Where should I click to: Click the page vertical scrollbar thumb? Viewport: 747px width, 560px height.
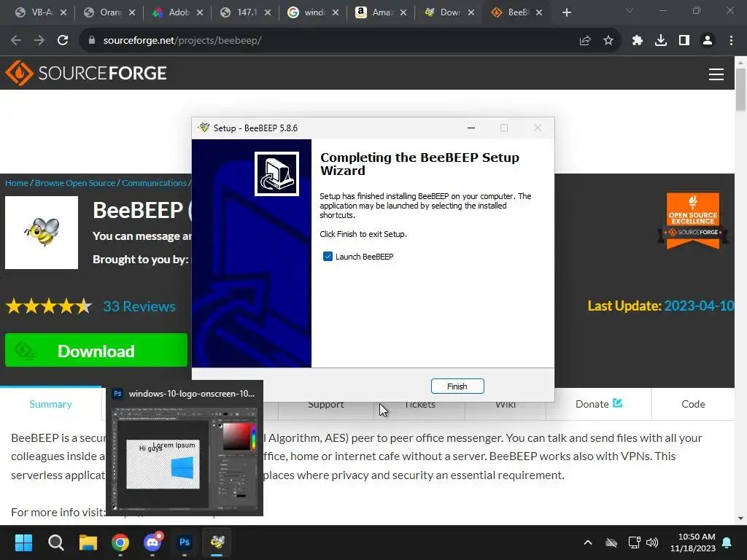point(740,90)
